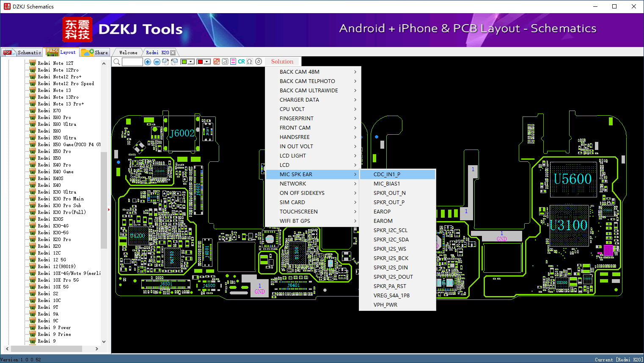
Task: Click the cyan CR toolbar icon
Action: (x=241, y=62)
